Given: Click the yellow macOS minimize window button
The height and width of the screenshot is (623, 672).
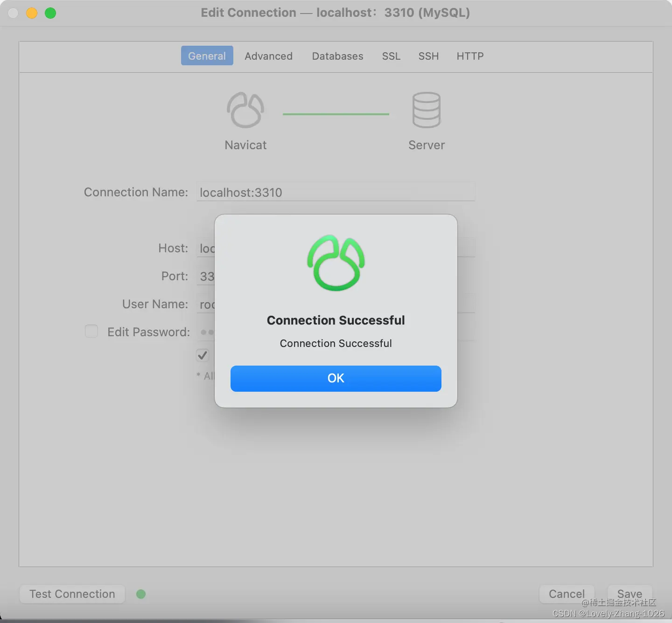Looking at the screenshot, I should coord(32,13).
